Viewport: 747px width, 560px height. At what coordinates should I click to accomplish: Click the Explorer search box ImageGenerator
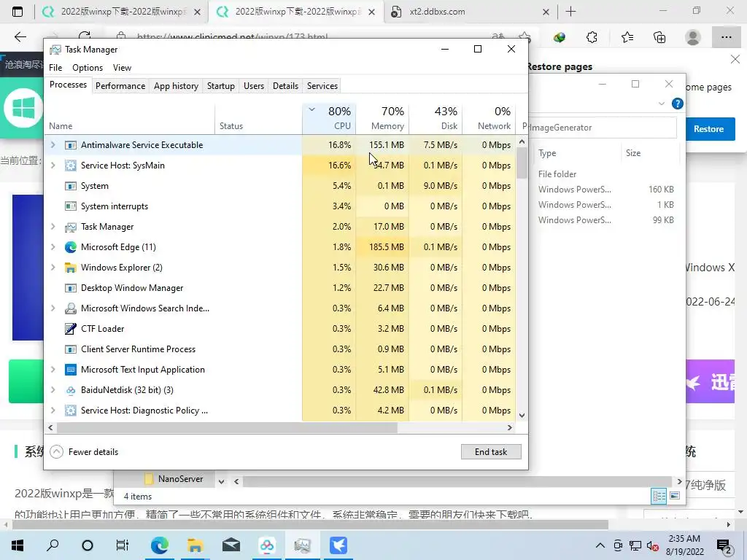603,128
